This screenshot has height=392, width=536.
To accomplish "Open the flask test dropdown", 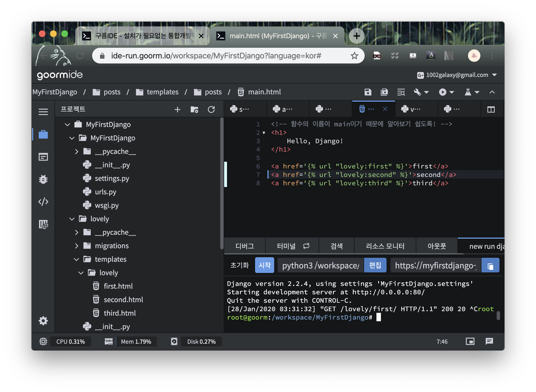I will (x=472, y=92).
